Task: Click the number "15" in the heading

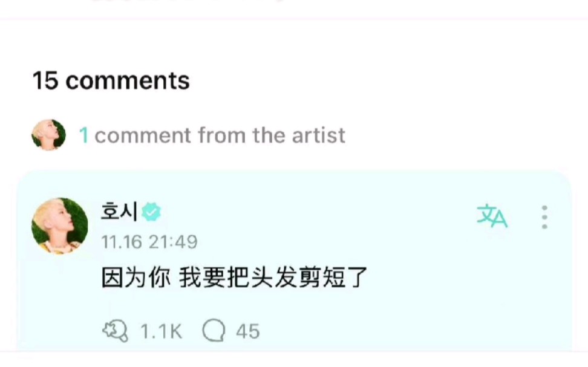Action: (45, 80)
